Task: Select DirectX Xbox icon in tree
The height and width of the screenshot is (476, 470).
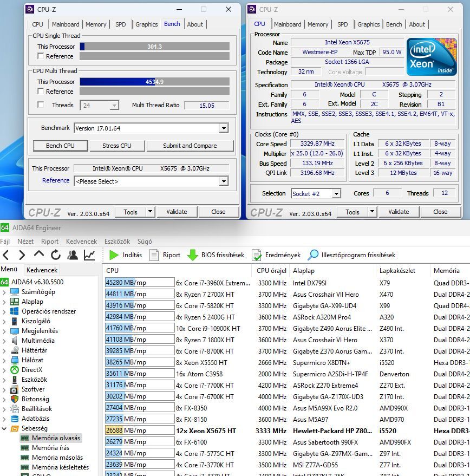Action: tap(15, 369)
